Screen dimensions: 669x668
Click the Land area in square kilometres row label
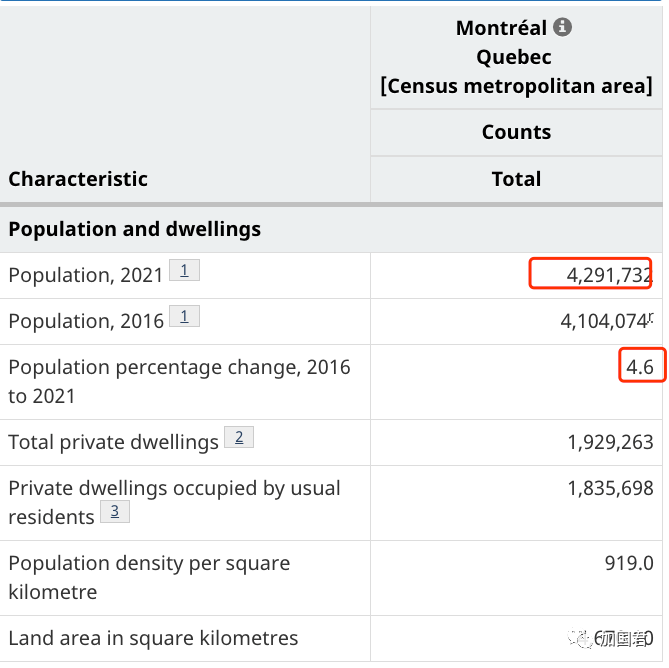click(x=153, y=637)
